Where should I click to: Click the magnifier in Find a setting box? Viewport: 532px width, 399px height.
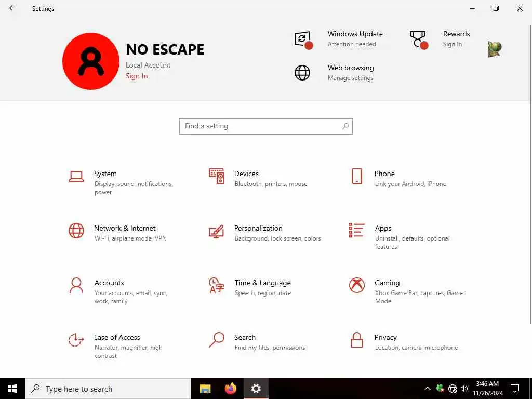(345, 126)
